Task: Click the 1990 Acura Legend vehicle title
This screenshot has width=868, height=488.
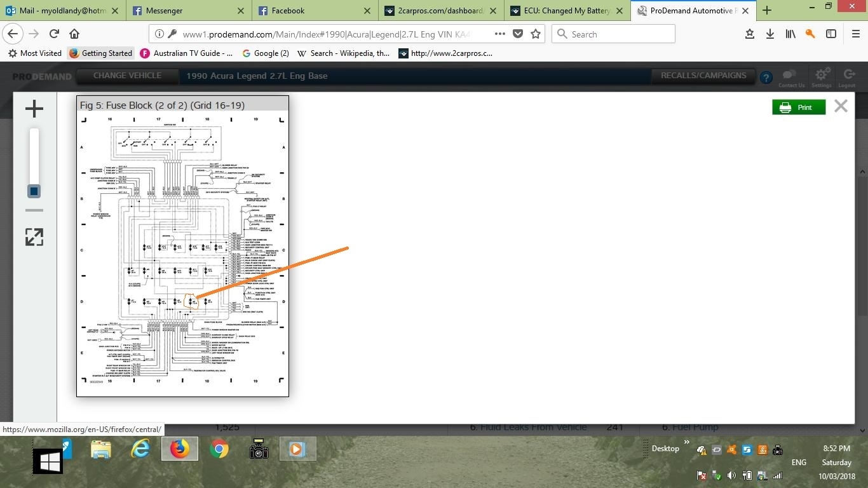Action: [x=257, y=76]
